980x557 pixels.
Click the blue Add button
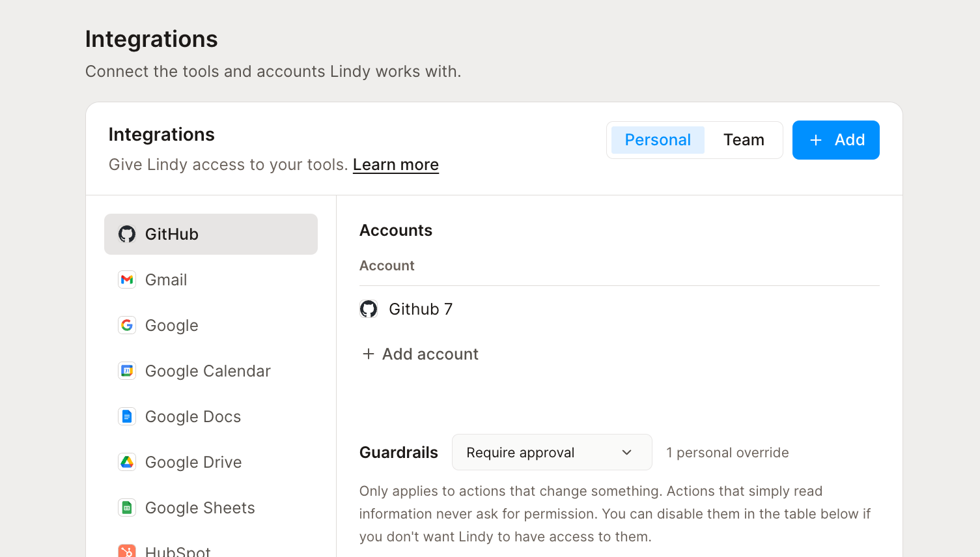(835, 140)
